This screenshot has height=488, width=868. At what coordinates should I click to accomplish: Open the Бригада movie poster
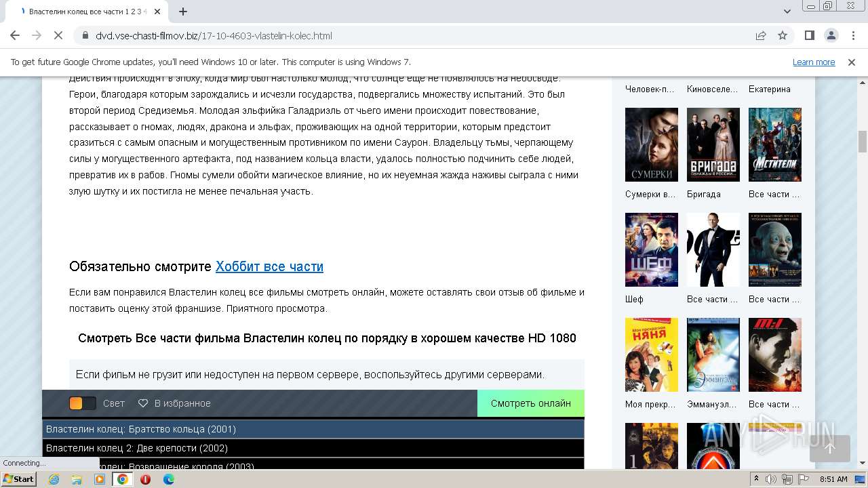click(x=713, y=144)
